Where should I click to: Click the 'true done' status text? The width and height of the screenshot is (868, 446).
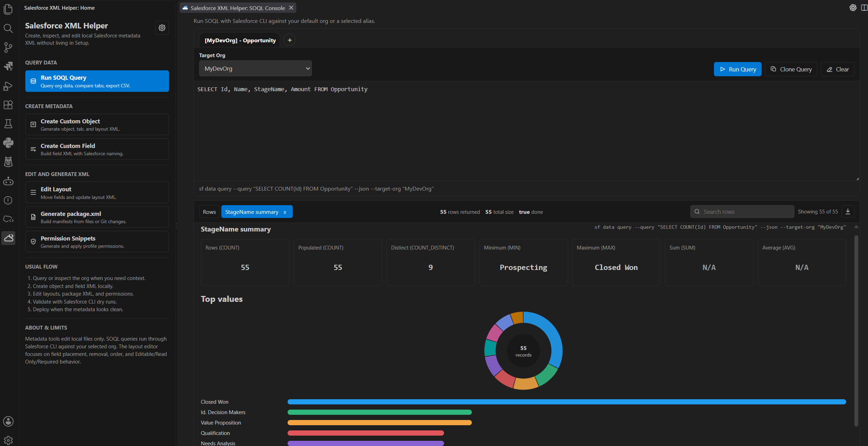click(531, 212)
